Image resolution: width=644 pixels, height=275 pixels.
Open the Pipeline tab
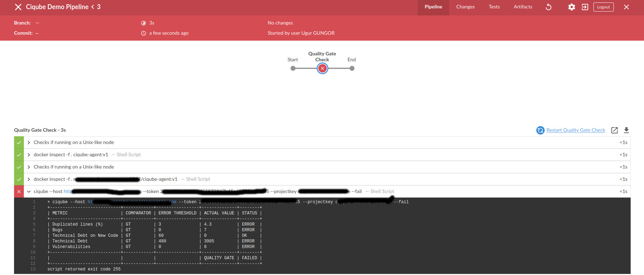433,7
